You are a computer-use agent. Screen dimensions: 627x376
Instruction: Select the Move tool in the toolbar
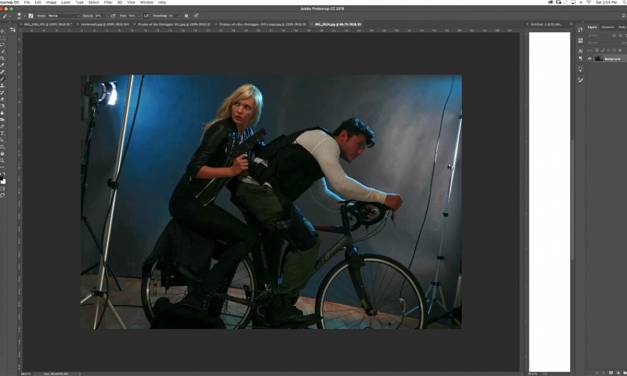click(x=3, y=31)
